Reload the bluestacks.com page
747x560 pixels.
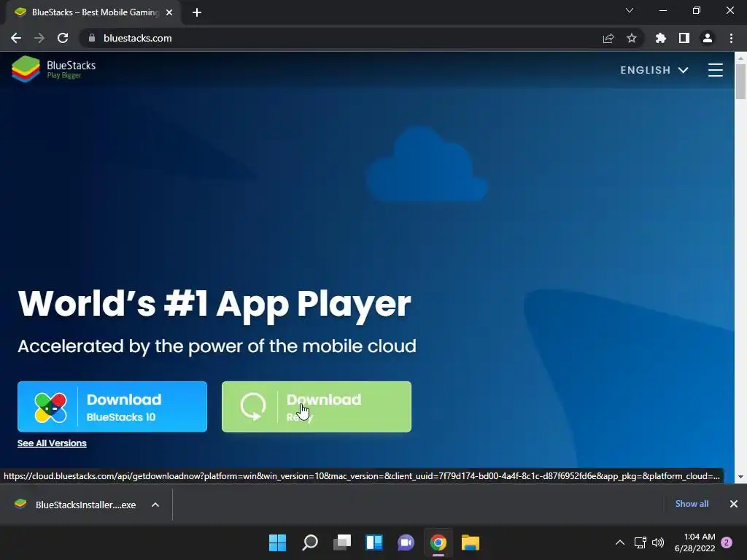(x=63, y=38)
